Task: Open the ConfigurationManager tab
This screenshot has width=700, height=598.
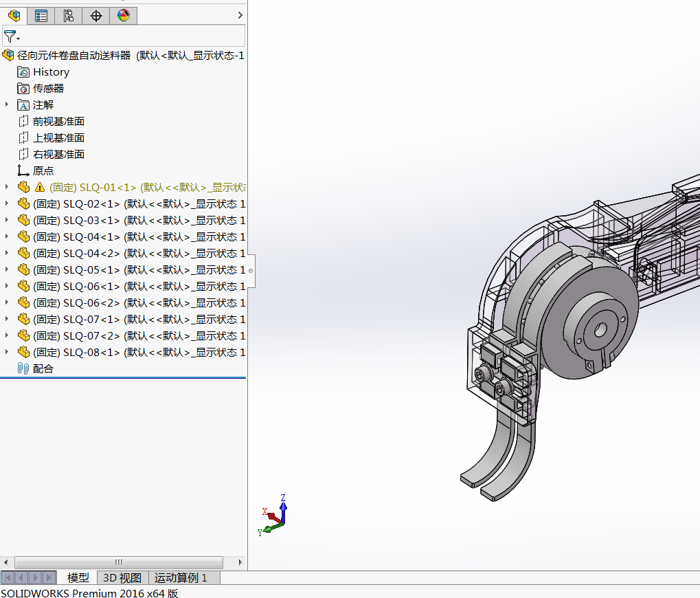Action: pyautogui.click(x=68, y=16)
